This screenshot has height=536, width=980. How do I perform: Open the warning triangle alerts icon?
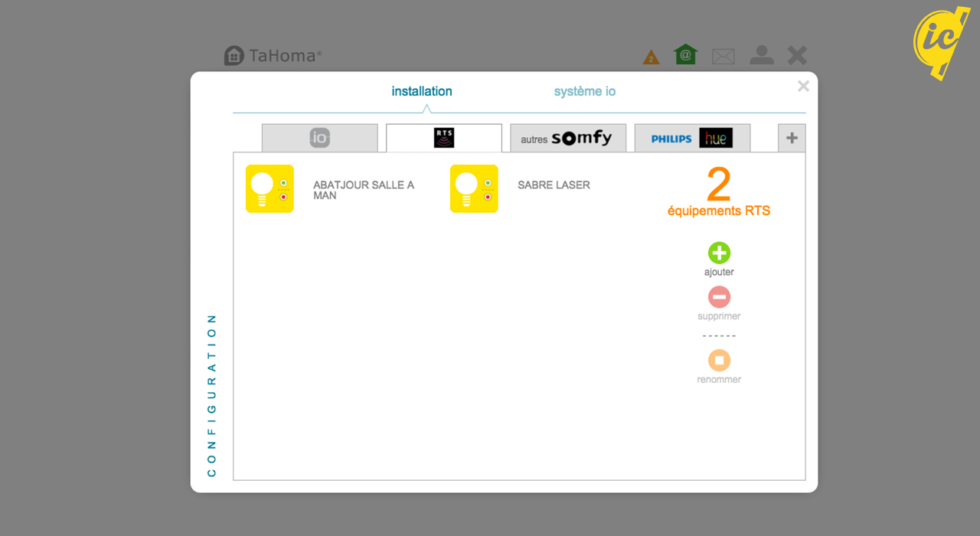point(651,57)
